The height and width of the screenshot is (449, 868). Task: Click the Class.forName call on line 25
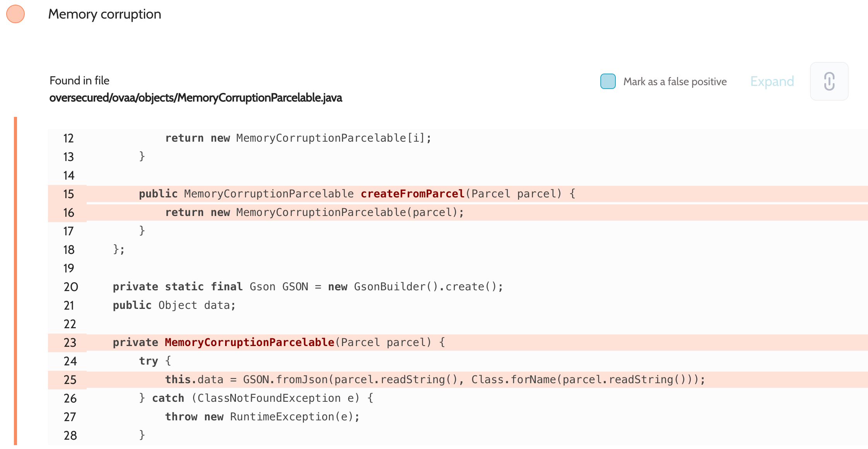513,379
